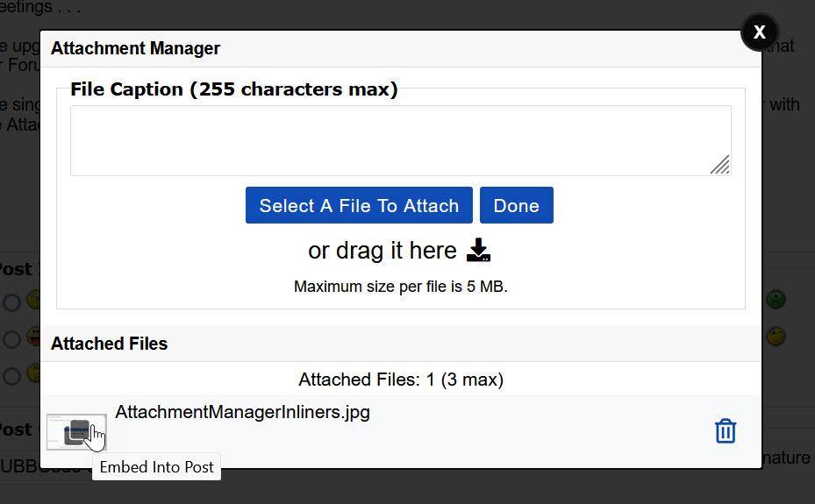Click the 'or drag it here' text

point(382,251)
